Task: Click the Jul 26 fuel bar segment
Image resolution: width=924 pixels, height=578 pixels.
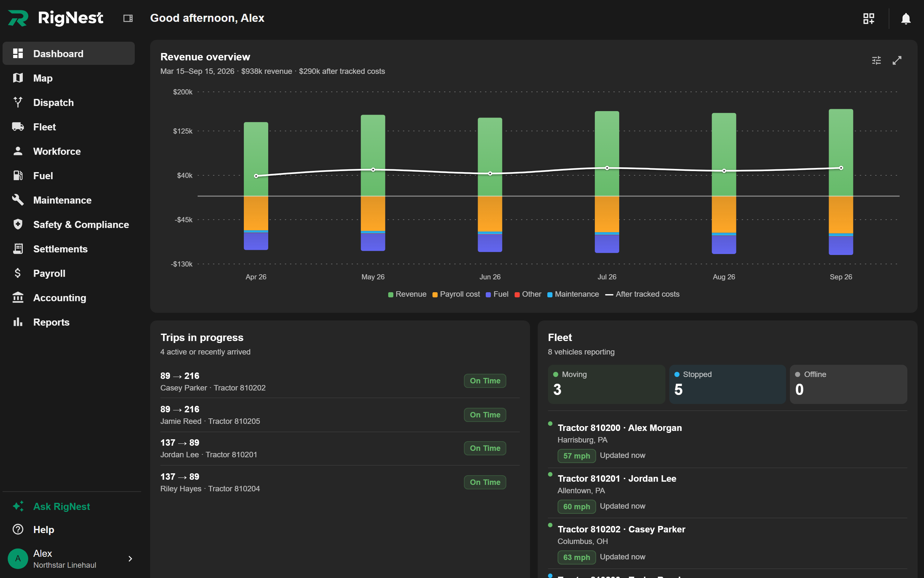Action: click(x=607, y=244)
